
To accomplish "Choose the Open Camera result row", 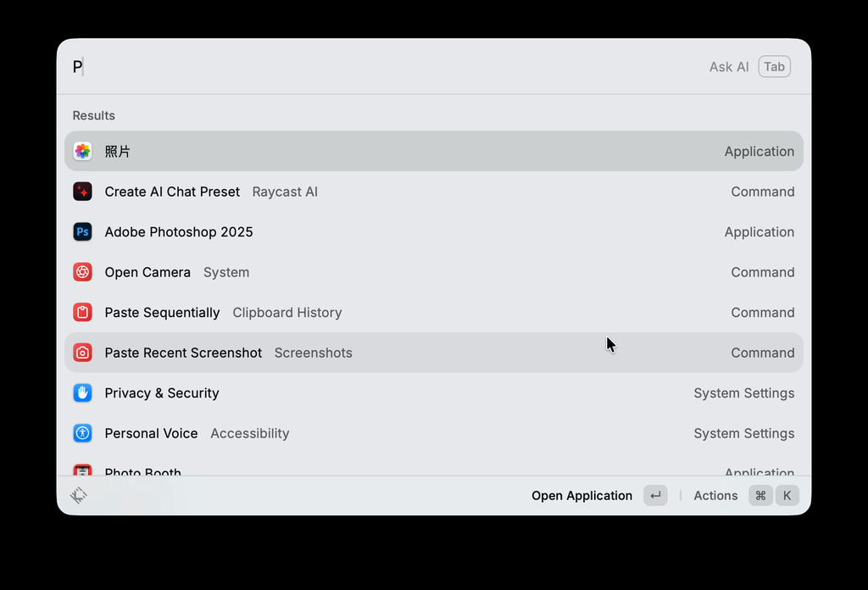I will [147, 272].
